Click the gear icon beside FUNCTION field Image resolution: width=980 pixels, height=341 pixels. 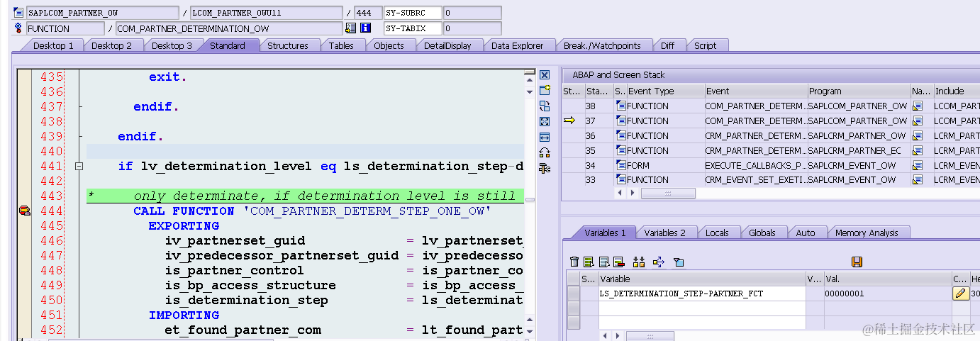tap(18, 28)
